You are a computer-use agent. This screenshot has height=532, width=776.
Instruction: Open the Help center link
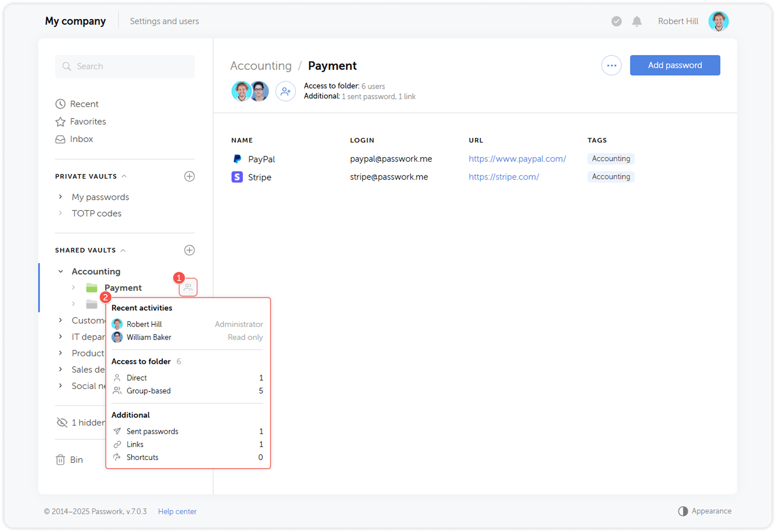tap(177, 511)
